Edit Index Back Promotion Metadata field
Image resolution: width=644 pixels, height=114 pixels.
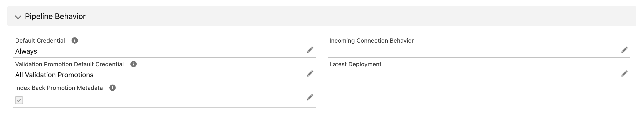(x=310, y=97)
